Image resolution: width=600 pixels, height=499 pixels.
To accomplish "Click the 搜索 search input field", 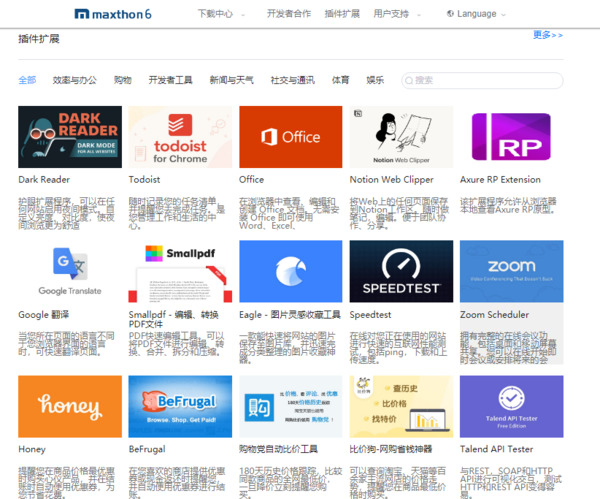I will pyautogui.click(x=482, y=80).
